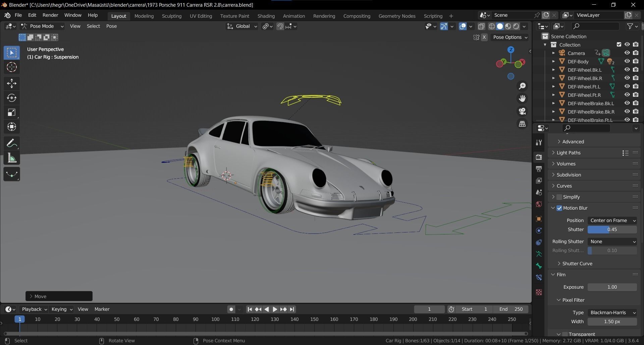Activate the Rotate tool
Viewport: 644px width, 345px height.
pos(12,98)
